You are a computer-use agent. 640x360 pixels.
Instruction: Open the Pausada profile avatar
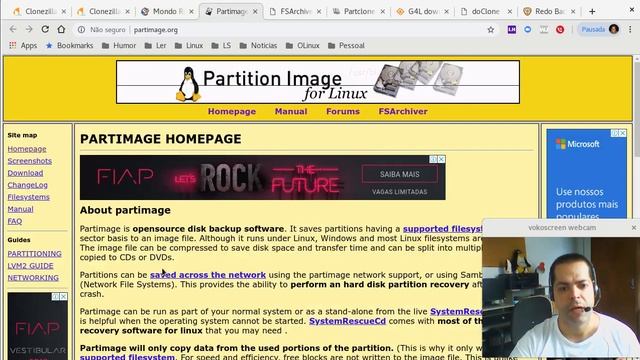pos(614,29)
